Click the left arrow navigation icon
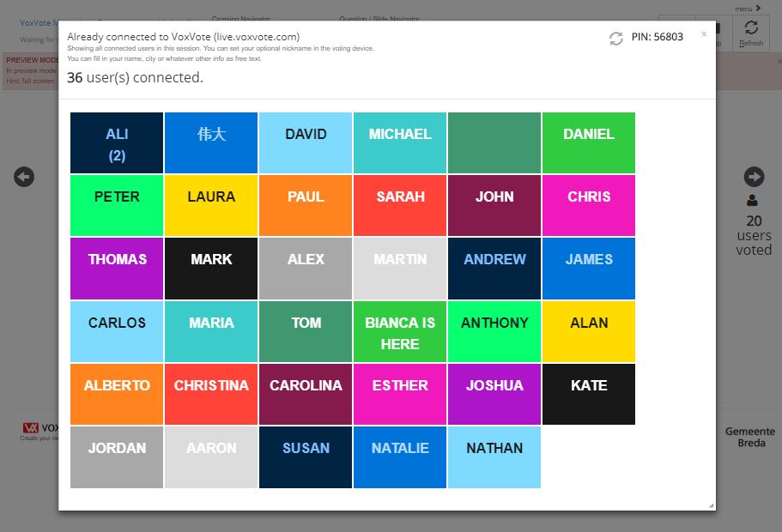Screen dimensions: 782x532 [24, 177]
